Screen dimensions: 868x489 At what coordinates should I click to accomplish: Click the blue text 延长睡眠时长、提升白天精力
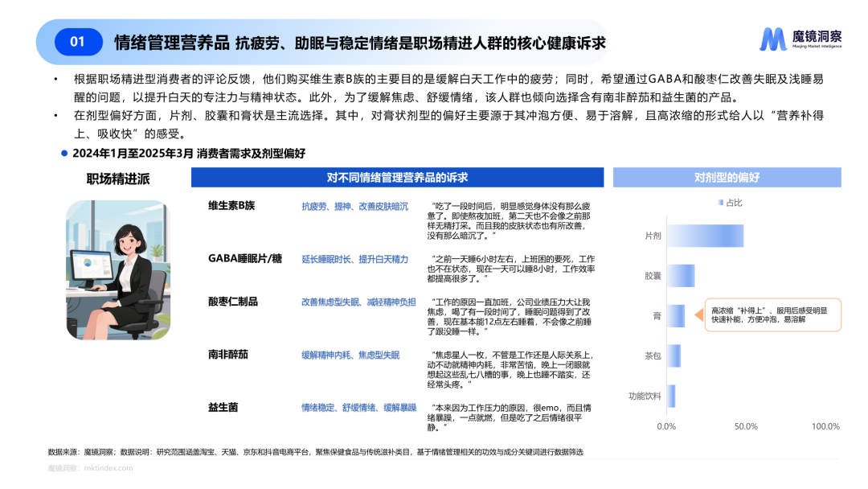click(x=354, y=259)
